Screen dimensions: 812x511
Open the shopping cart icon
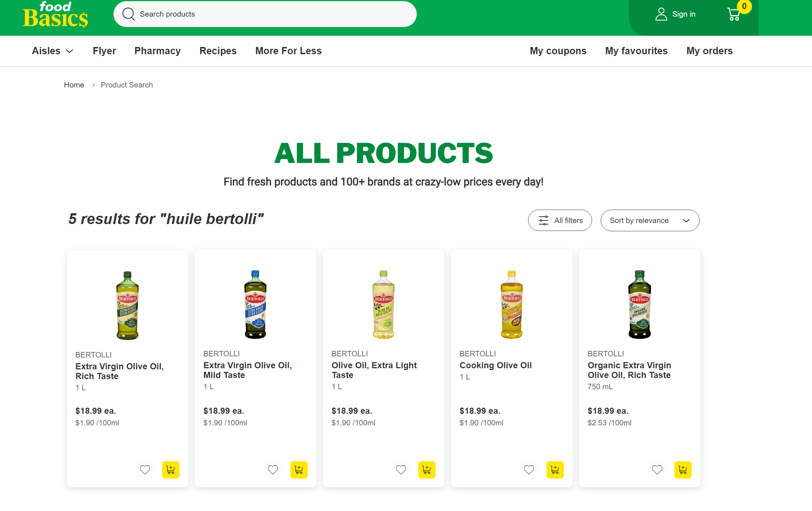pos(734,14)
